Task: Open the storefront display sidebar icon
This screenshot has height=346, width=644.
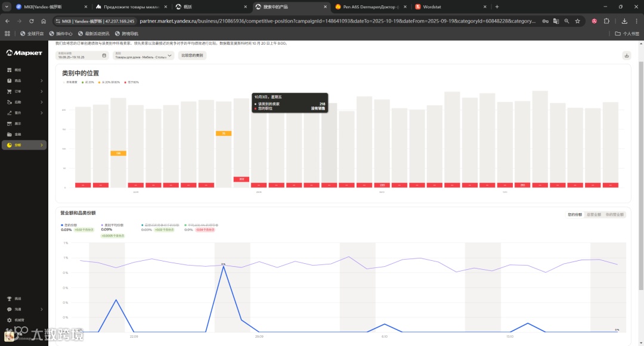Action: pos(10,123)
